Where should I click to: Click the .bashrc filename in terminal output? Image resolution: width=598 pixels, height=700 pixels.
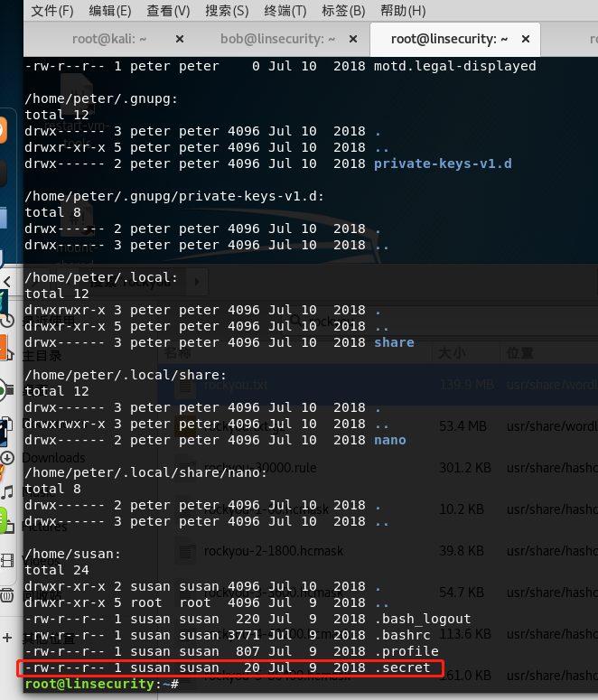(x=402, y=635)
